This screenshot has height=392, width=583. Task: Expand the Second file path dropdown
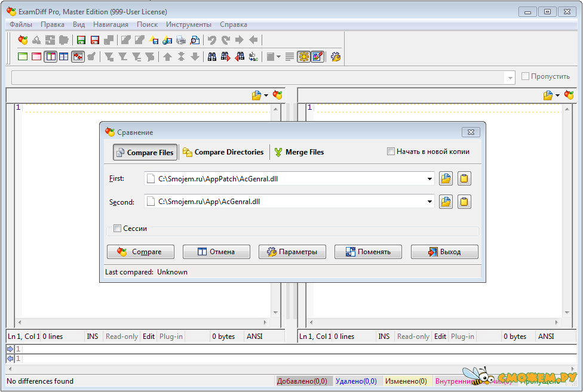(429, 202)
